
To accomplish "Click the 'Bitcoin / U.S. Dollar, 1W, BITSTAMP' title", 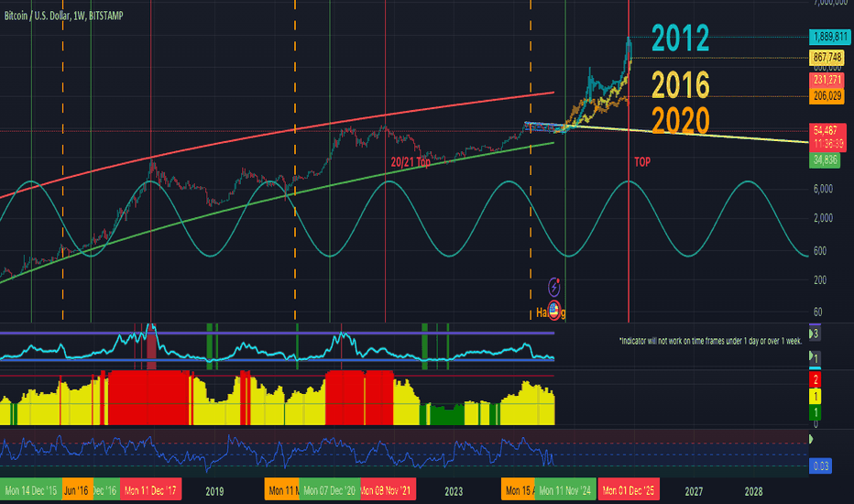I will click(64, 16).
